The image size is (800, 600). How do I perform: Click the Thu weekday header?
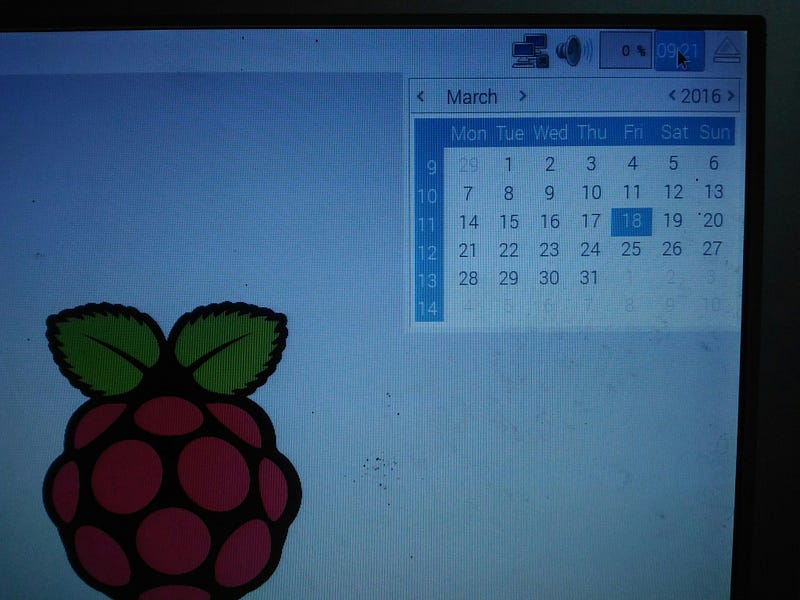pos(592,133)
